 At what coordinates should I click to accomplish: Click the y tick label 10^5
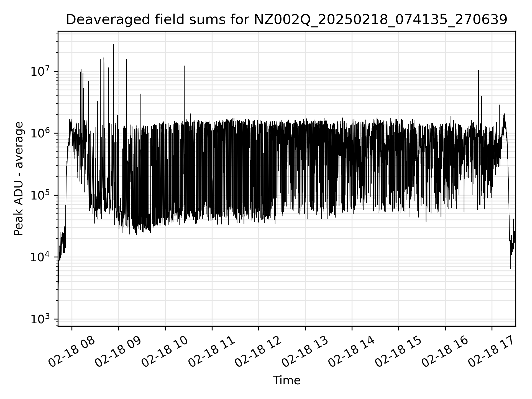40,195
